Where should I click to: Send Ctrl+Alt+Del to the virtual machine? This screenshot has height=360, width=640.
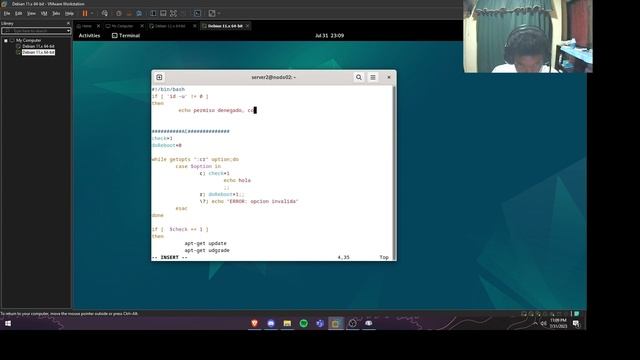[105, 13]
